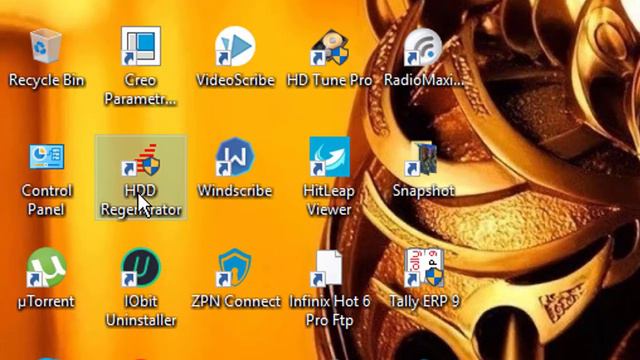Click the "Recycle Bin" label text
This screenshot has height=360, width=640.
point(47,80)
